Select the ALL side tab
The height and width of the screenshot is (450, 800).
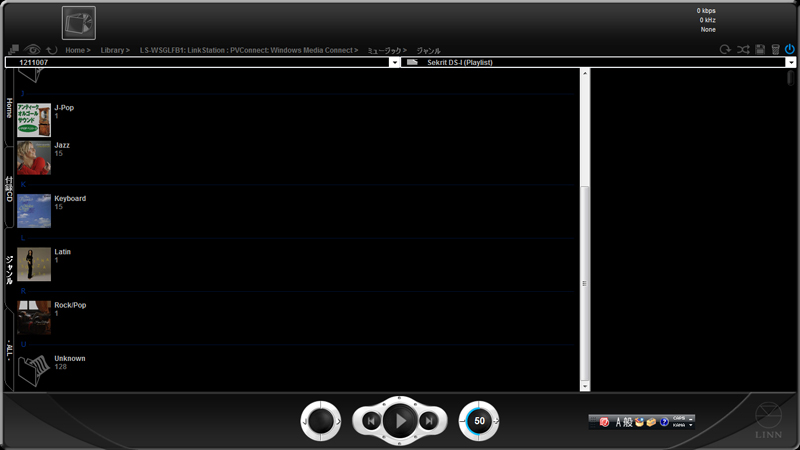point(9,351)
